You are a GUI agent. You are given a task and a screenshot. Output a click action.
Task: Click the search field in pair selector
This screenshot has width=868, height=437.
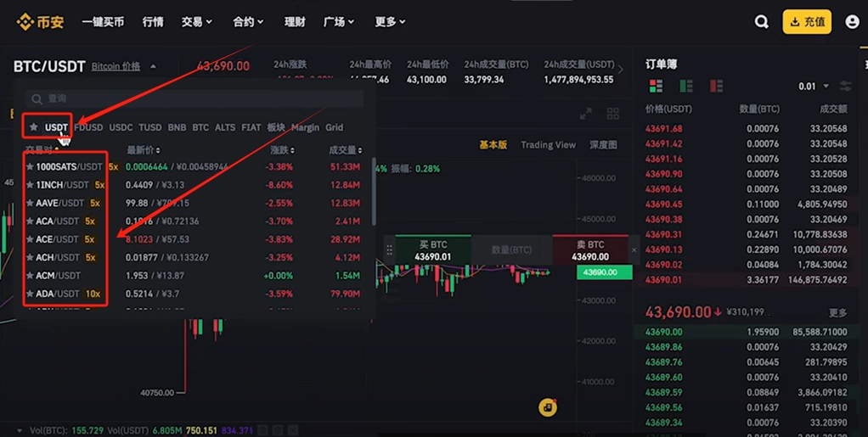tap(194, 98)
